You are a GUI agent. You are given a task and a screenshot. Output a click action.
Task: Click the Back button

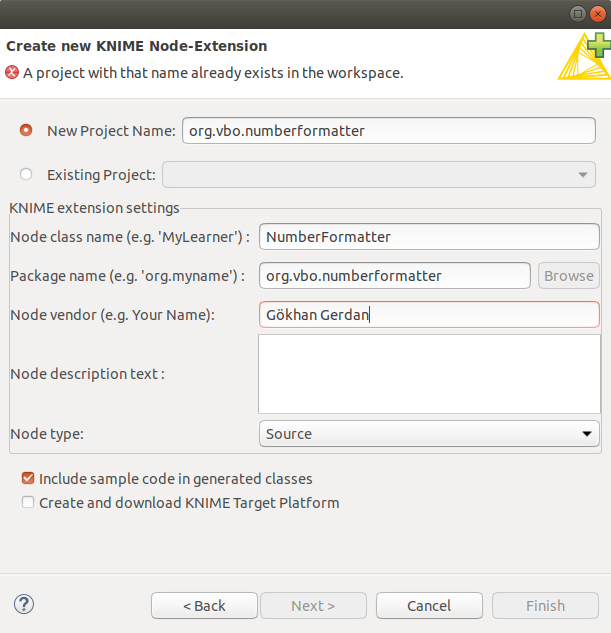pyautogui.click(x=204, y=606)
